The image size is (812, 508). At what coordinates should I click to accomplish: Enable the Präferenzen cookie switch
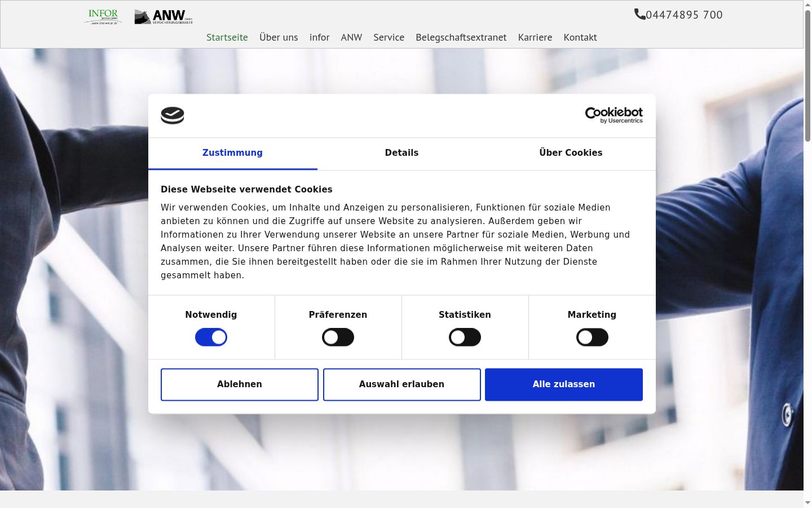[338, 338]
